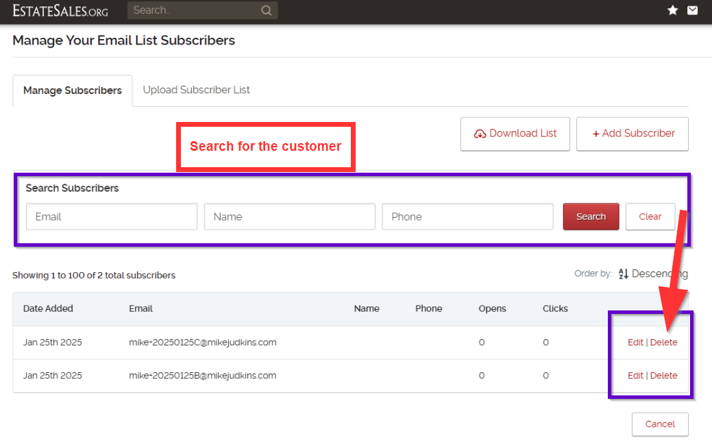
Task: Delete subscriber mike-20250125B@mikejudkins.com
Action: click(x=663, y=376)
